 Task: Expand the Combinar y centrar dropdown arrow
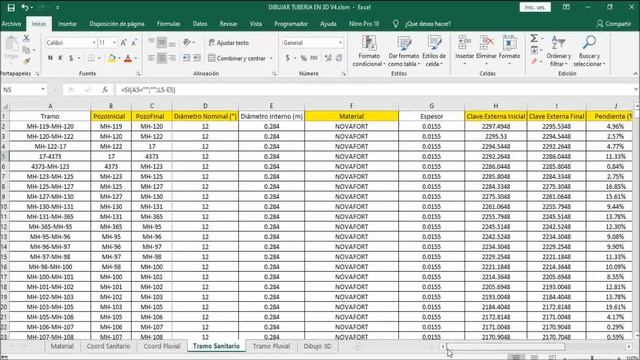[x=271, y=58]
